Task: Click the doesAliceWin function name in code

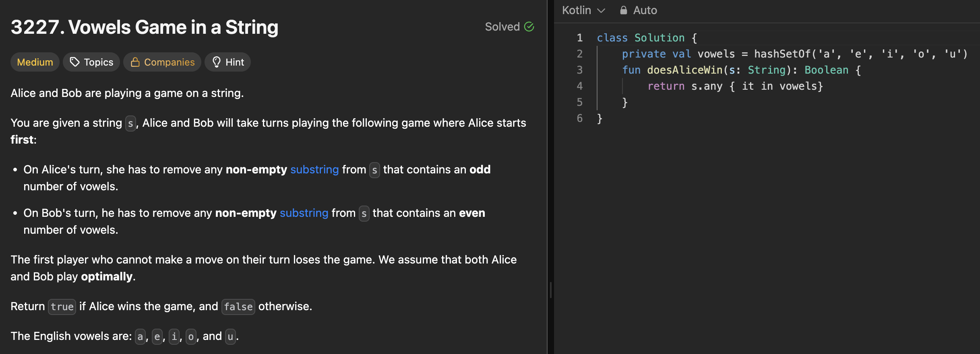Action: pyautogui.click(x=684, y=70)
